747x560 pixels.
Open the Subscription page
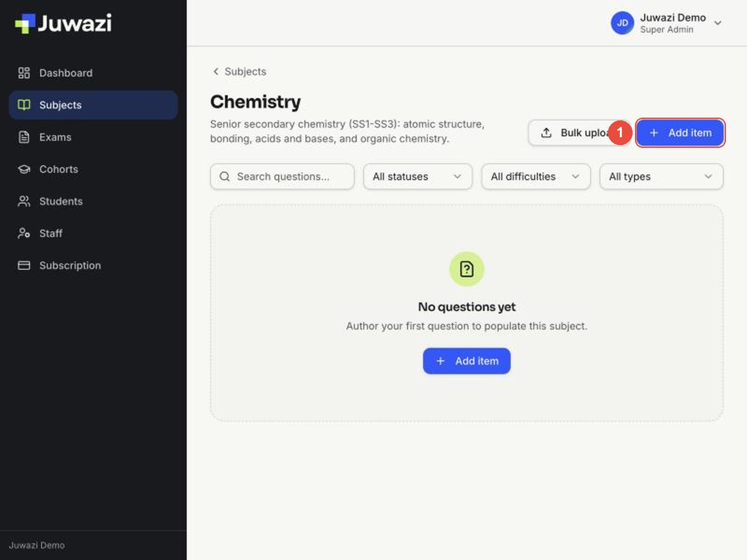point(93,266)
